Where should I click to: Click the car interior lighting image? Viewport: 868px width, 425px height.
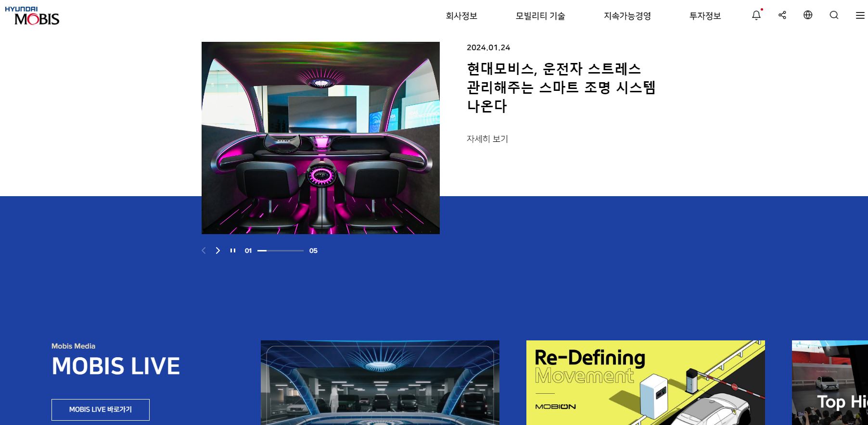click(320, 138)
